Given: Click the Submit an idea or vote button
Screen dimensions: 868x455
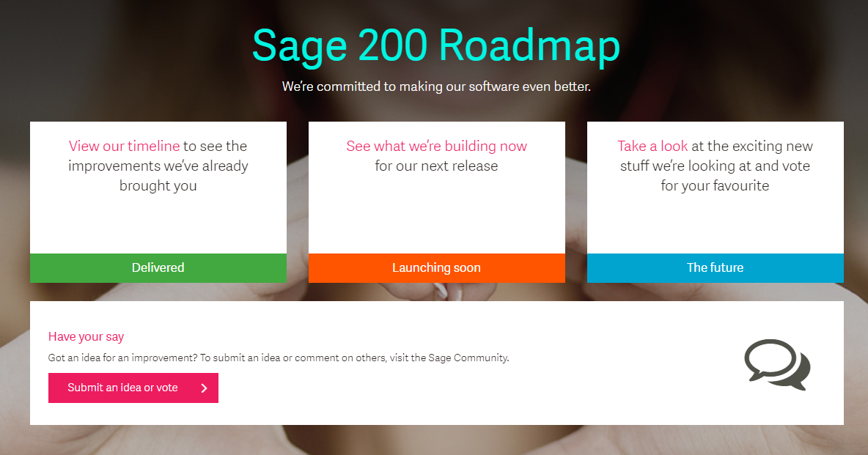Looking at the screenshot, I should click(x=133, y=388).
